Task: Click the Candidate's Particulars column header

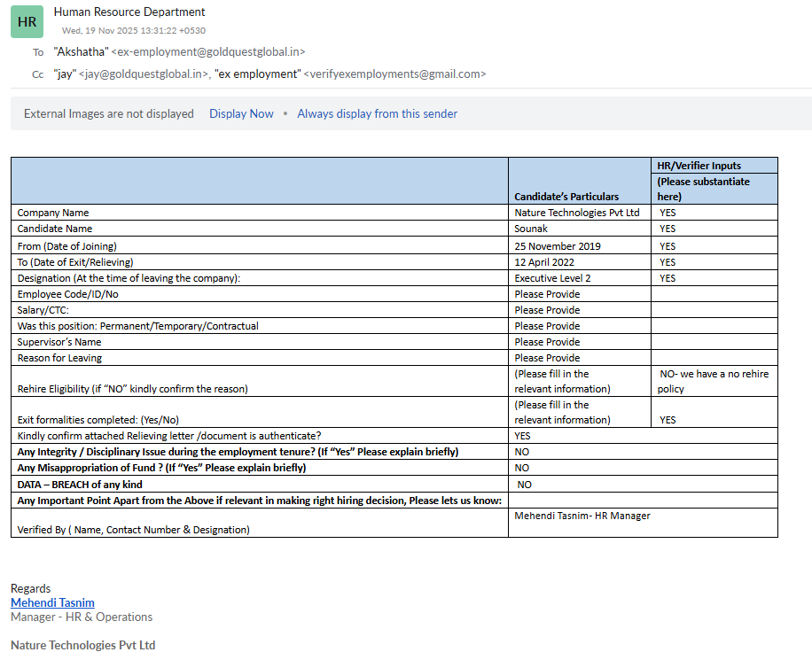Action: [566, 196]
